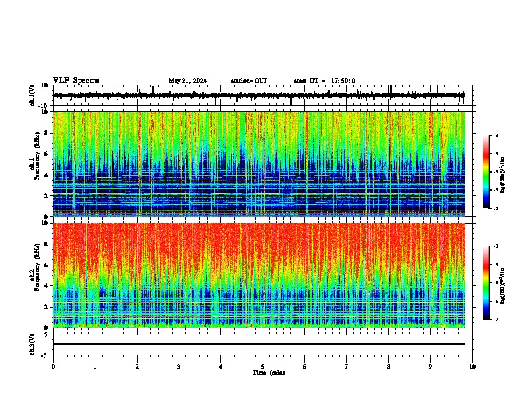Click the "6" tick on the Time axis
The width and height of the screenshot is (532, 411).
[x=304, y=367]
